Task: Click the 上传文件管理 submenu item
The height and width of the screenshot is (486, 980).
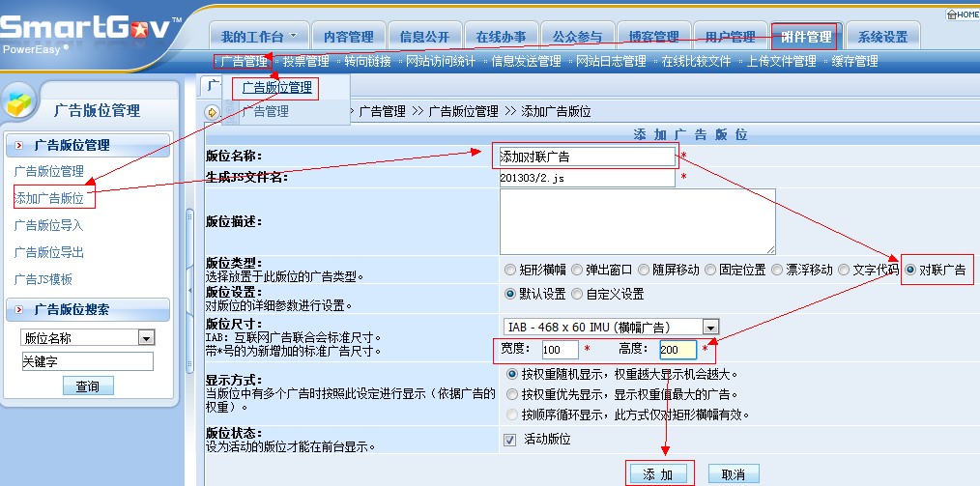Action: coord(781,62)
